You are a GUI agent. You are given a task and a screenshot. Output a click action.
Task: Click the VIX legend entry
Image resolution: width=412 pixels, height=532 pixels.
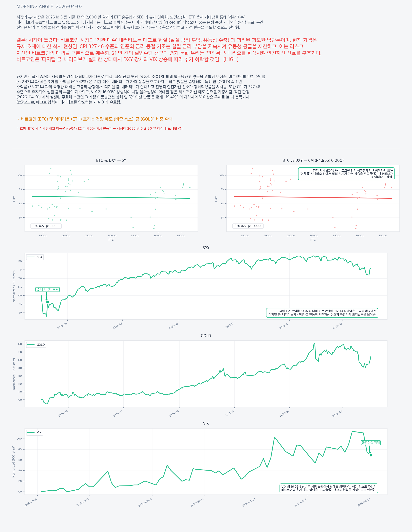pos(35,432)
